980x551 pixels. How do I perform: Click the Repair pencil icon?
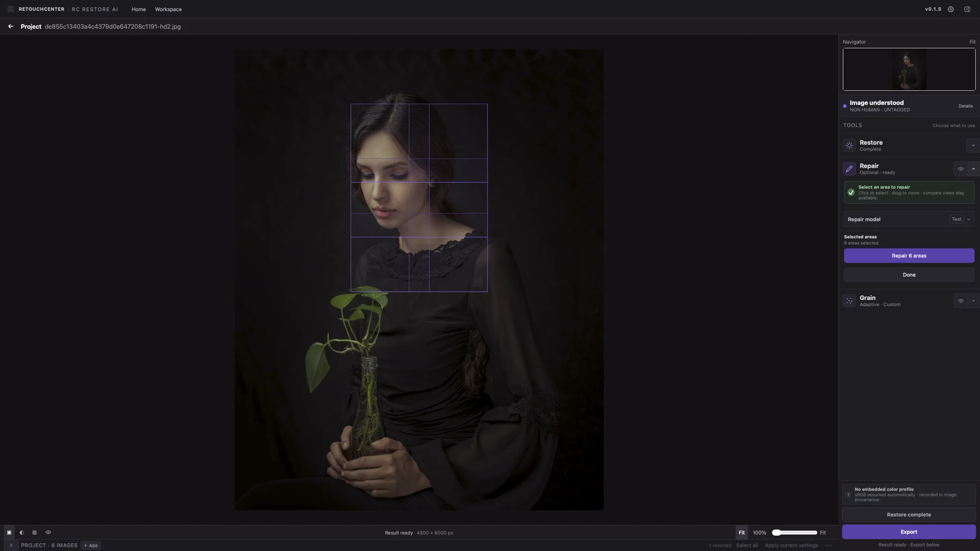tap(849, 169)
